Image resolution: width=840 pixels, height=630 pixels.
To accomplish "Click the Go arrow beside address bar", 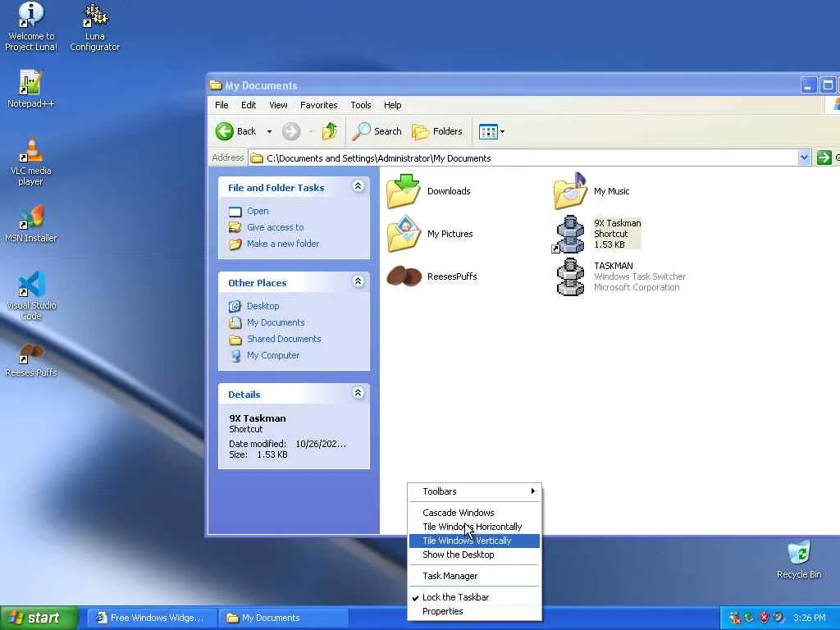I will pos(824,157).
